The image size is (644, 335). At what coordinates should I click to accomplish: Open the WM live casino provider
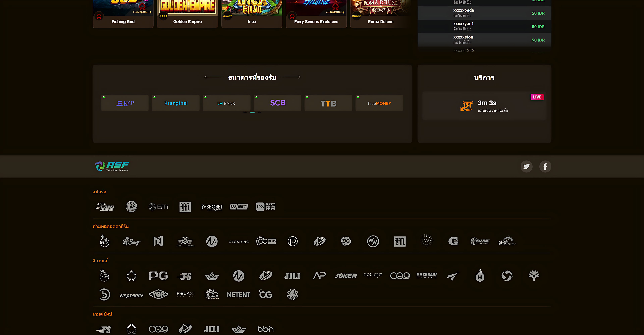coord(373,241)
